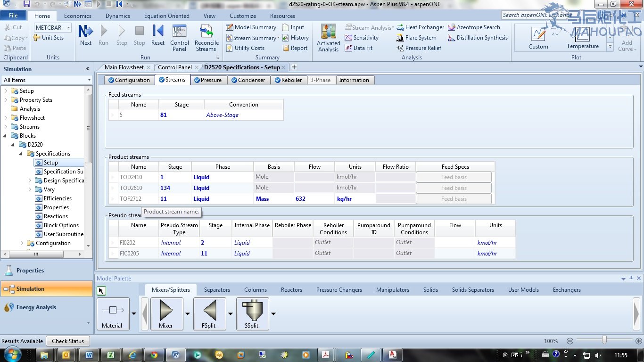Click the Check Status button

point(68,341)
